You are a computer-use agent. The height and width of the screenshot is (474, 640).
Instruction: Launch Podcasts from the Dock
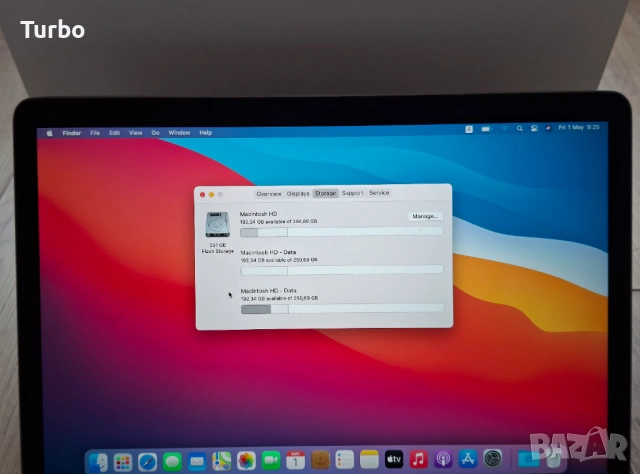click(x=443, y=459)
